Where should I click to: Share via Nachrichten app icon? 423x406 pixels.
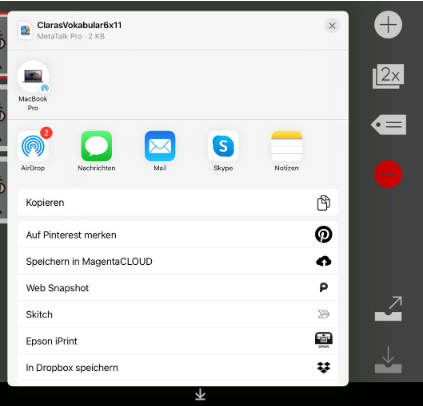(x=96, y=146)
